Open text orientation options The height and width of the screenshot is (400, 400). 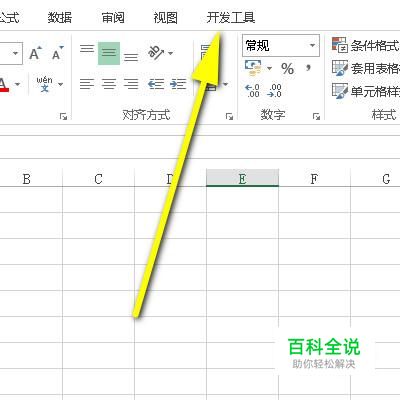click(156, 53)
